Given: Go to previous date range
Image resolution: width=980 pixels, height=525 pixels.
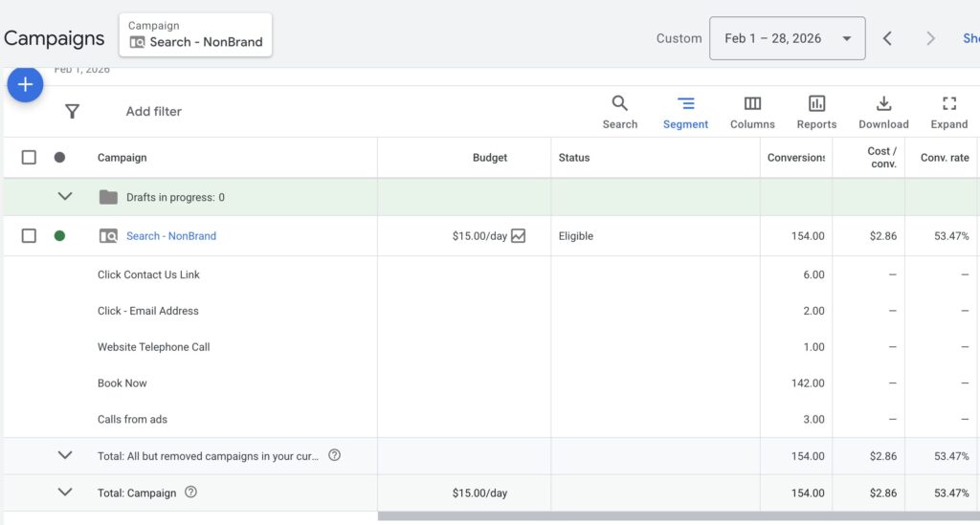Looking at the screenshot, I should [x=887, y=38].
